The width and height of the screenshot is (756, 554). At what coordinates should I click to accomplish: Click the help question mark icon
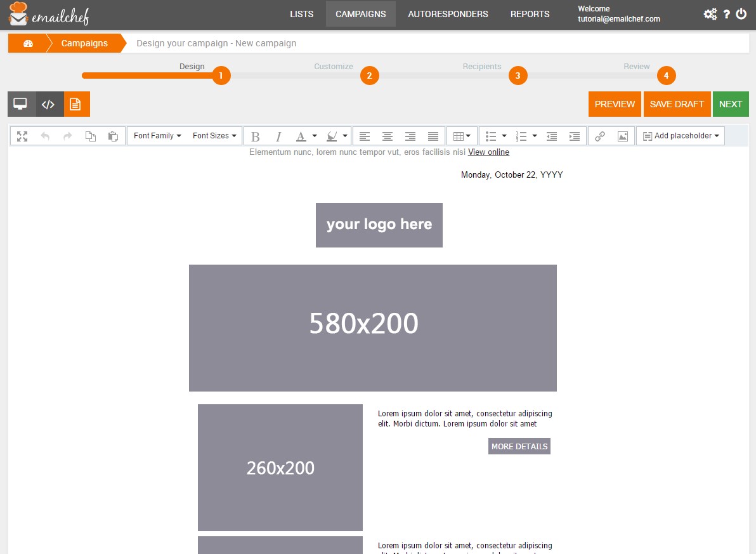pyautogui.click(x=727, y=14)
